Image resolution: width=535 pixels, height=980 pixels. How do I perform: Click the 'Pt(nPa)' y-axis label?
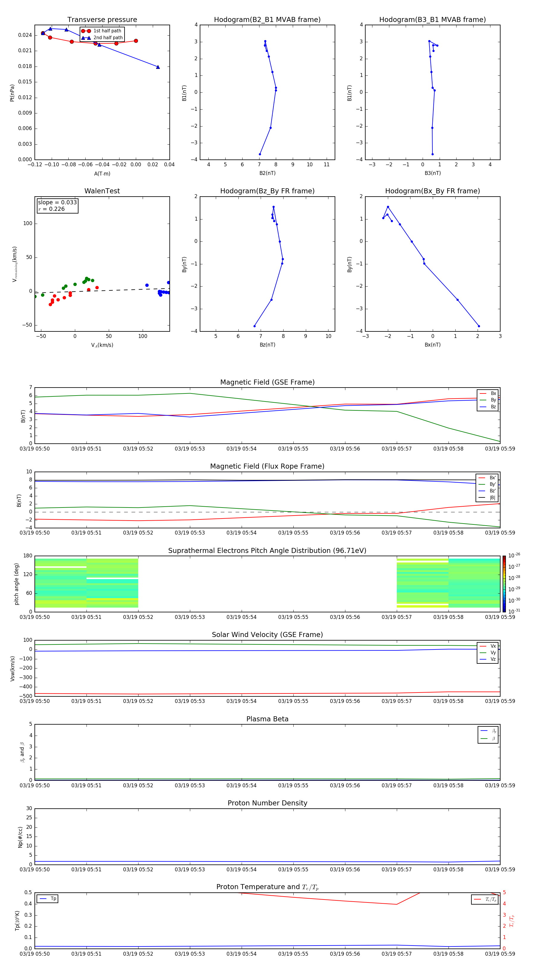coord(12,93)
